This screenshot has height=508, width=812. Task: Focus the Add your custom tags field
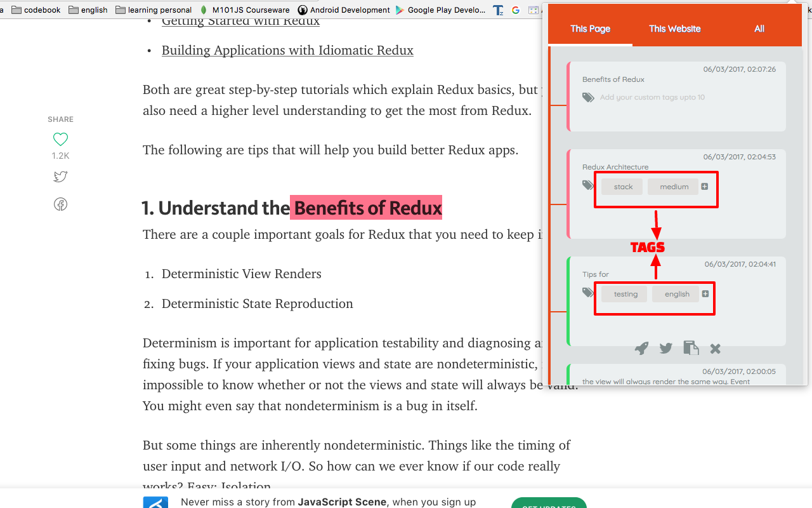coord(652,97)
